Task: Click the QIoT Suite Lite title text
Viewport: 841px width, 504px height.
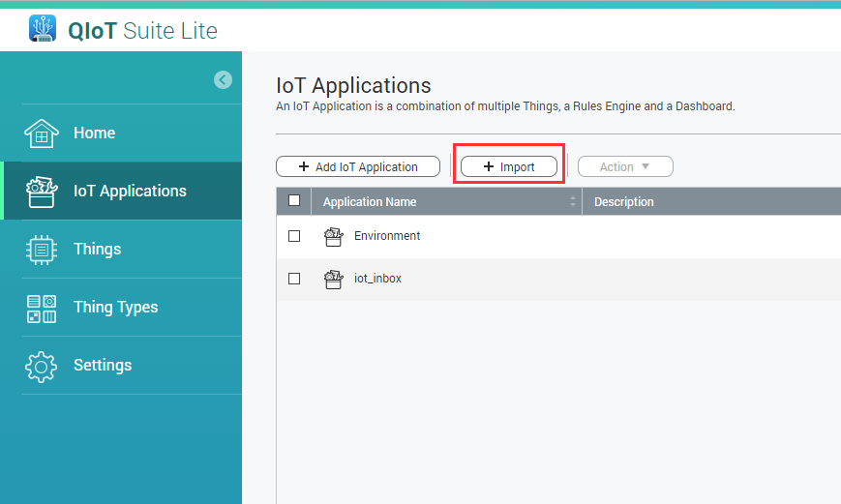Action: [142, 31]
